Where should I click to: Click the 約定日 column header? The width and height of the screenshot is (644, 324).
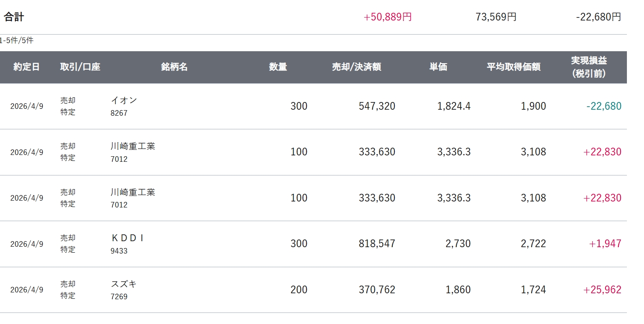pos(26,67)
